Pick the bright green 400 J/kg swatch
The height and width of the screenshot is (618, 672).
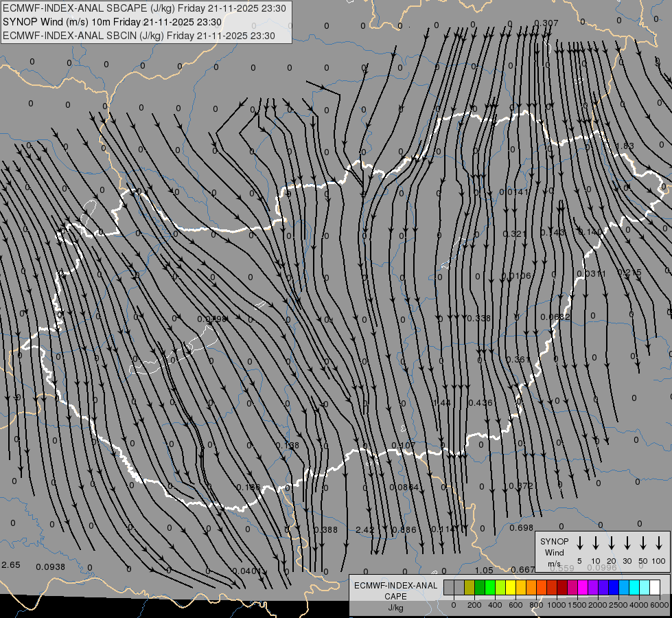(490, 587)
